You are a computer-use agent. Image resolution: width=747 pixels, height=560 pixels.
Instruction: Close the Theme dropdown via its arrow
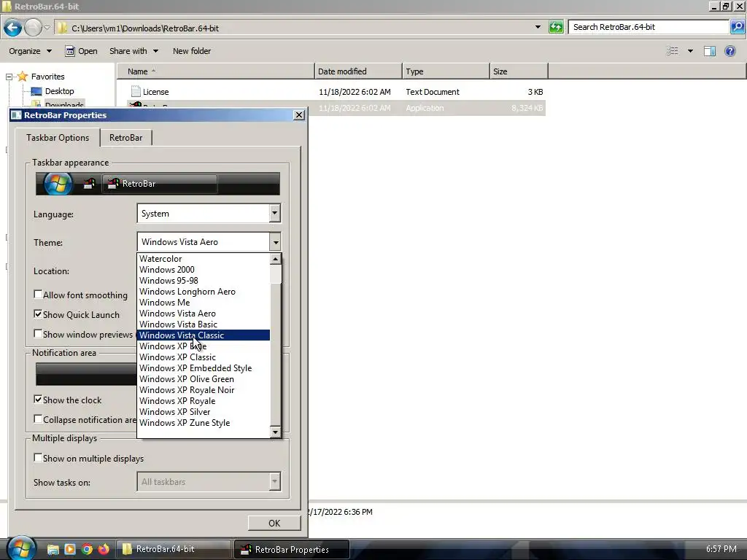[x=275, y=242]
